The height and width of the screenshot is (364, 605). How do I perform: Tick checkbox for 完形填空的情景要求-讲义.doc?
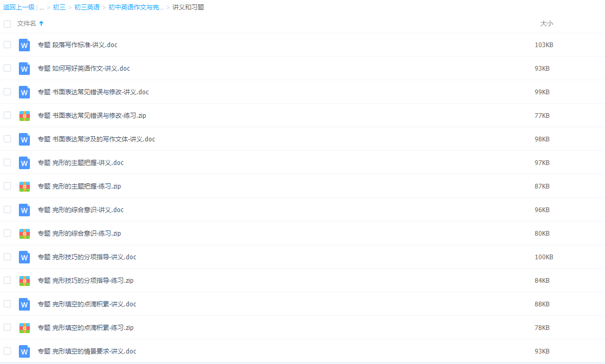[x=7, y=351]
